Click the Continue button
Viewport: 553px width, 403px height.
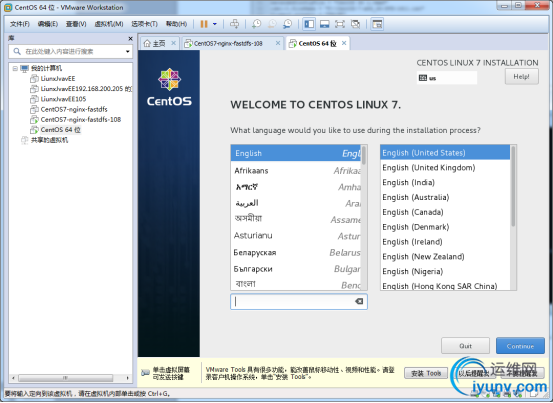[x=520, y=346]
